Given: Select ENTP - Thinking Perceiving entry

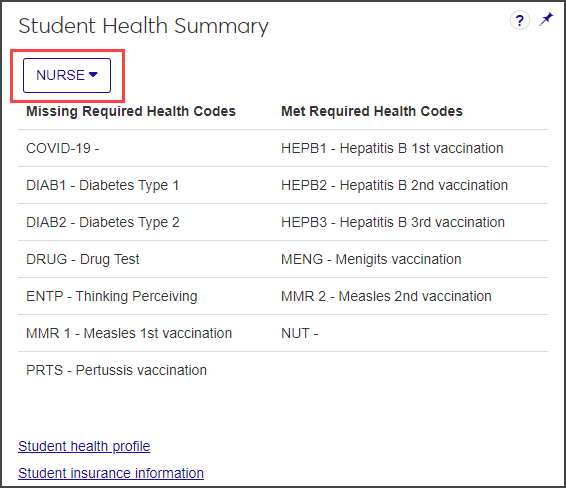Looking at the screenshot, I should click(x=112, y=296).
